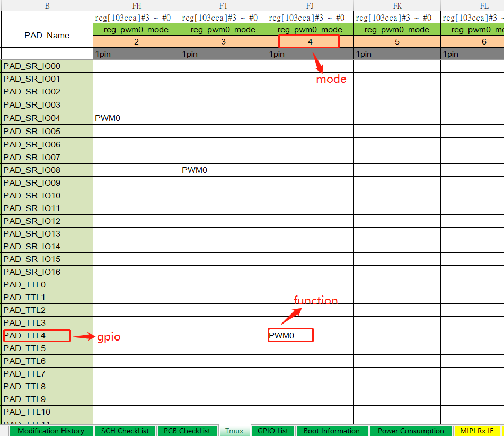Open the yellow MIPI Rx IF tab

[476, 431]
